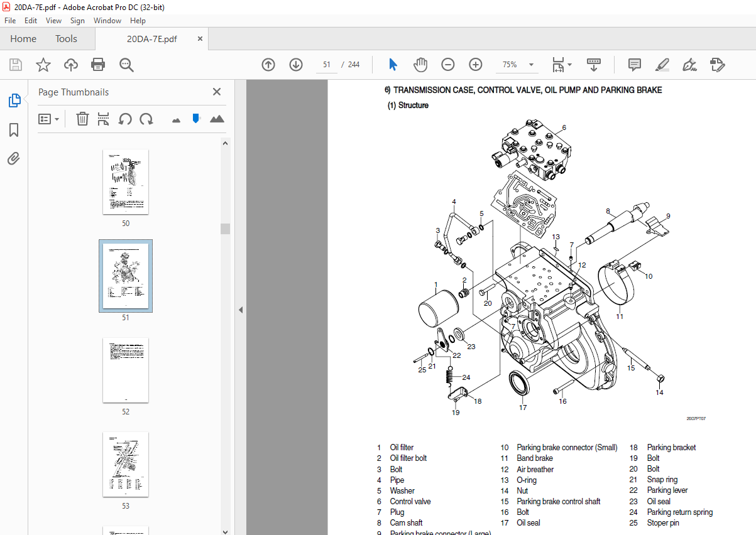Viewport: 756px width, 535px height.
Task: Select page 53 thumbnail
Action: [126, 465]
